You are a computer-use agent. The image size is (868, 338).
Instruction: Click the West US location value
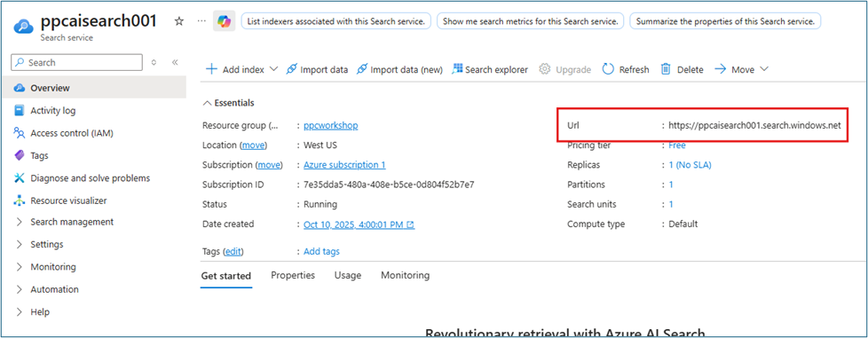coord(320,145)
